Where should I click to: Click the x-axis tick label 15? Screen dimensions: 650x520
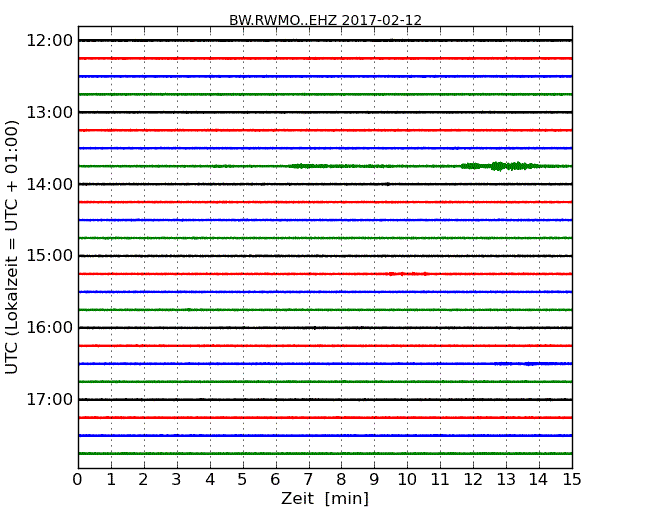point(572,480)
